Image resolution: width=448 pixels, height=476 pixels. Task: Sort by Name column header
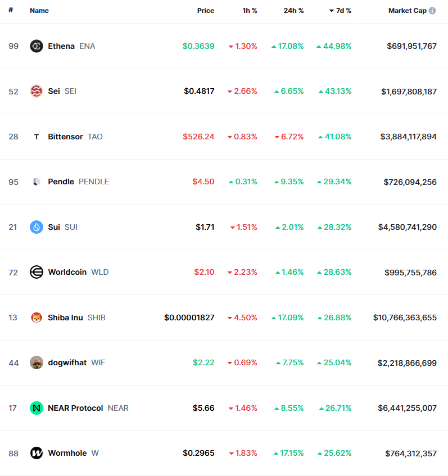point(39,11)
